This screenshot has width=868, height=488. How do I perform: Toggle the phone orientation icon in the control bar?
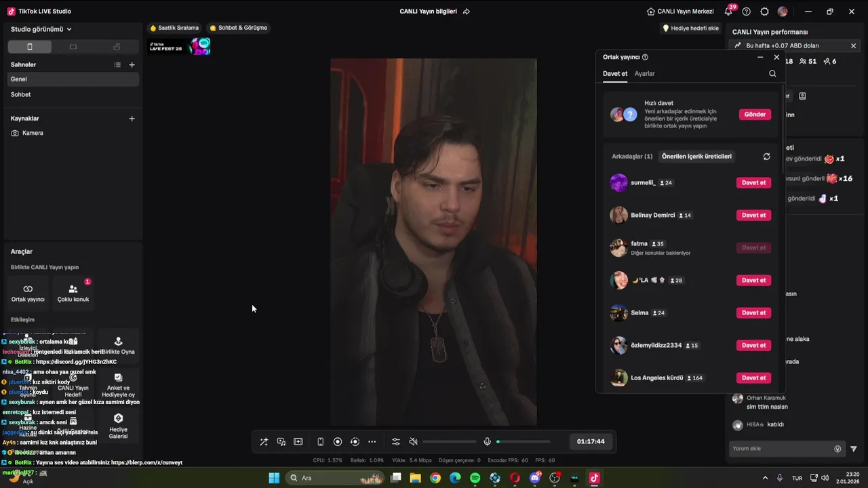(320, 442)
